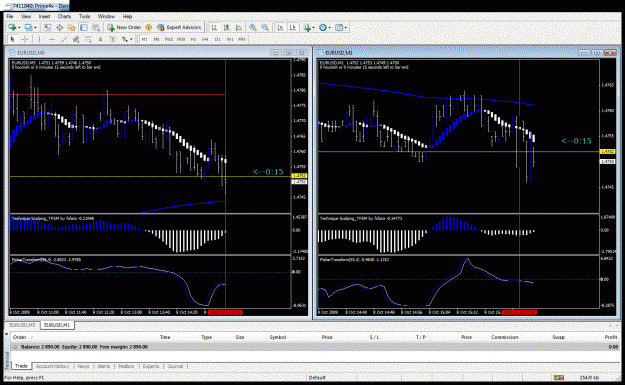Open the Window menu
Image resolution: width=625 pixels, height=385 pixels.
(106, 16)
